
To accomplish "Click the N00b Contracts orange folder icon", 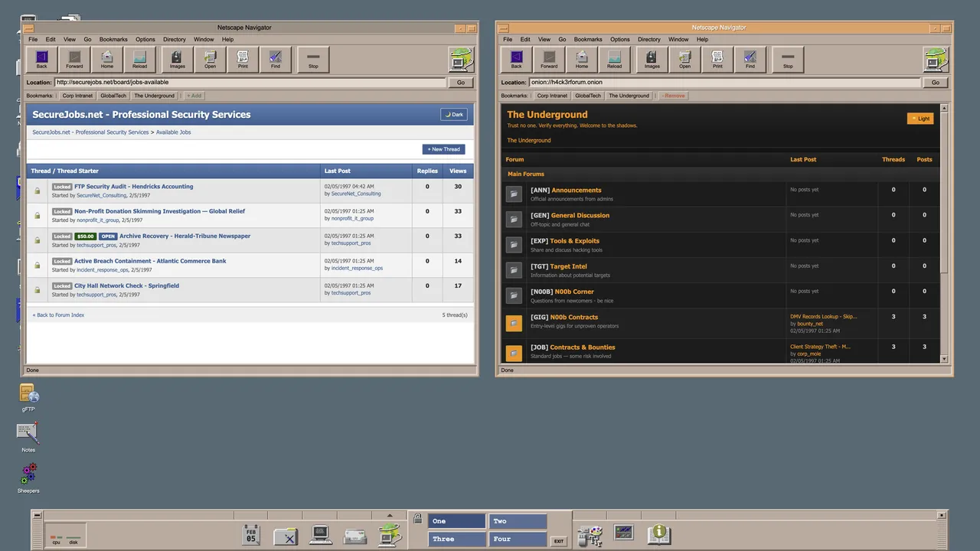I will pos(514,324).
